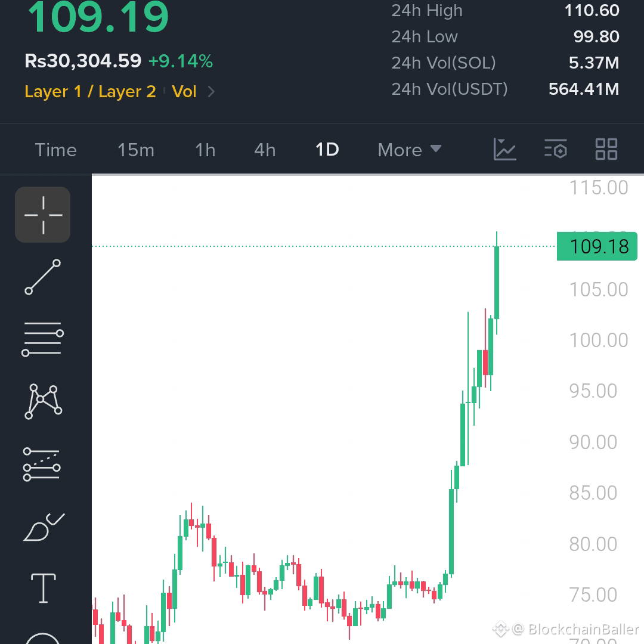
Task: Click the 109.19 last price
Action: [x=98, y=17]
